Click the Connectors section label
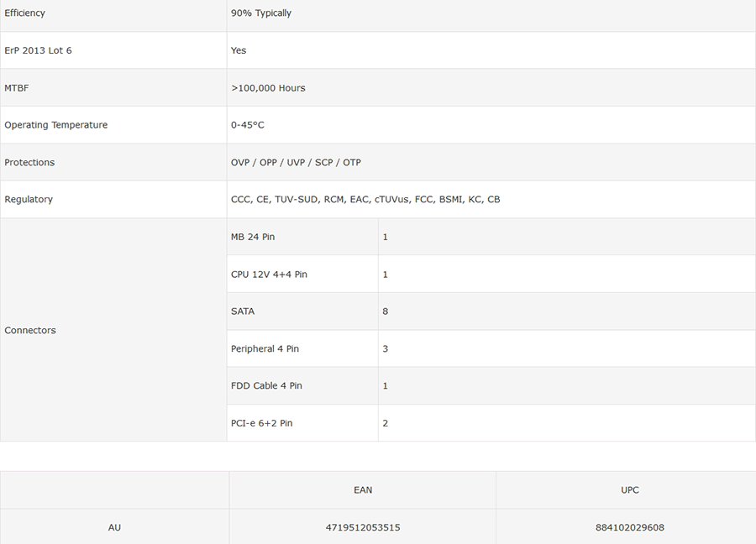 (30, 331)
